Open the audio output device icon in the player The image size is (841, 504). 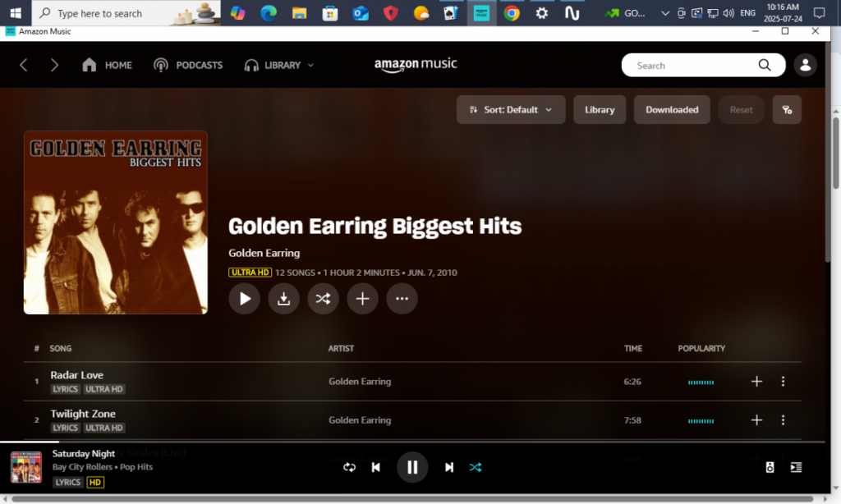pyautogui.click(x=770, y=468)
